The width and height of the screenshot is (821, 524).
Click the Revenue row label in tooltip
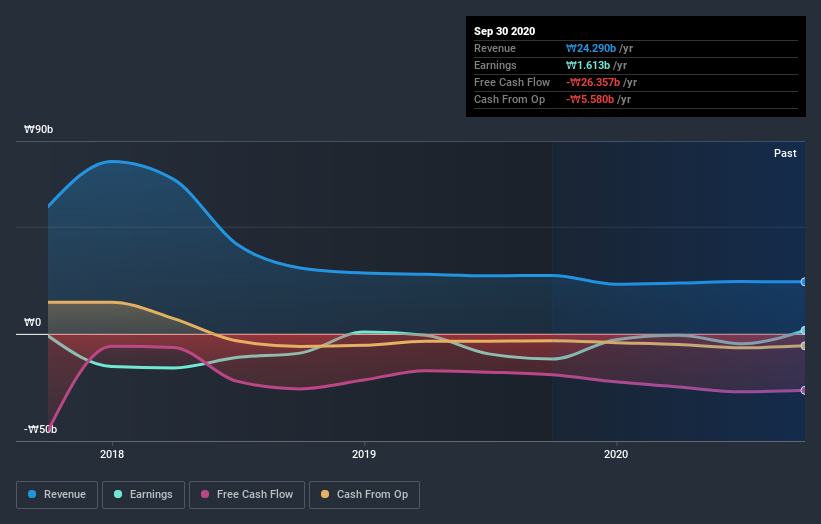[x=495, y=48]
